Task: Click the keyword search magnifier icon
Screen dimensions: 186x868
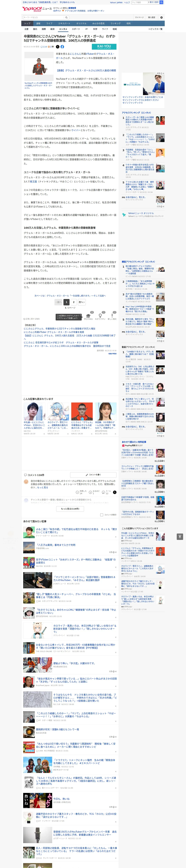Action: (x=66, y=17)
